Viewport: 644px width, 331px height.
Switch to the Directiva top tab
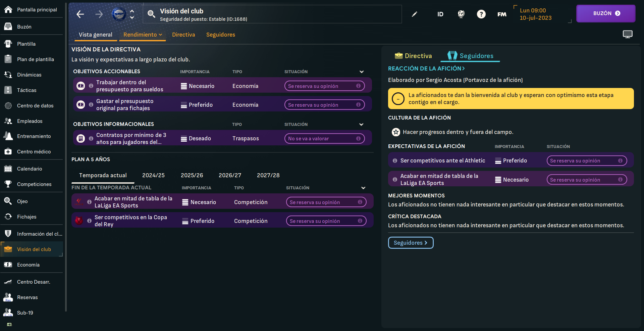click(183, 35)
